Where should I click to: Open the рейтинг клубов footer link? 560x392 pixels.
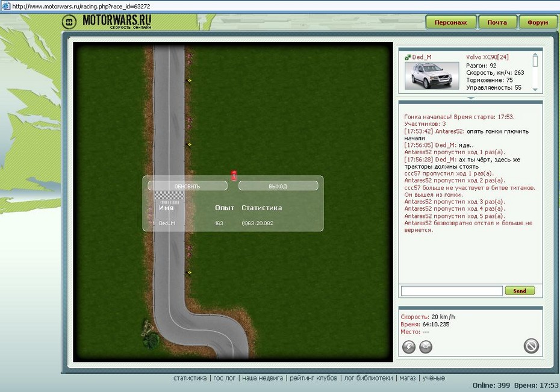pyautogui.click(x=313, y=378)
